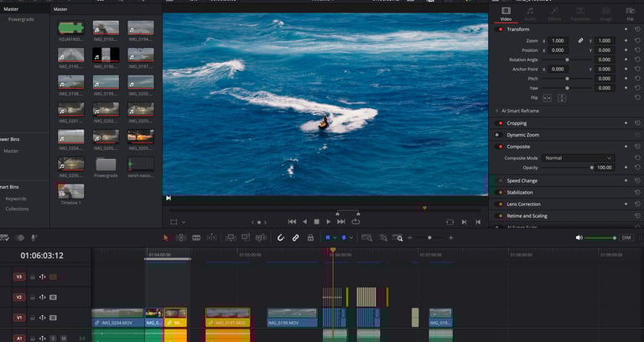The height and width of the screenshot is (342, 644).
Task: Jump to the first frame
Action: click(292, 221)
